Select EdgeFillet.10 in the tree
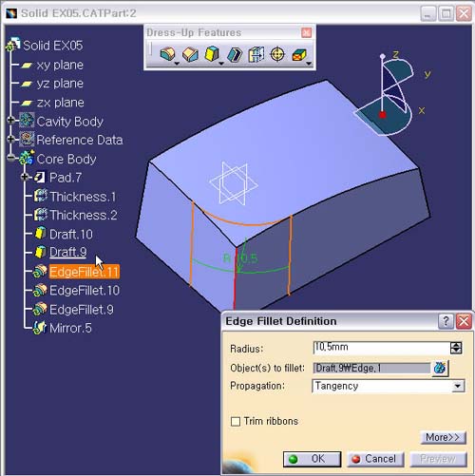475x476 pixels. (x=85, y=291)
